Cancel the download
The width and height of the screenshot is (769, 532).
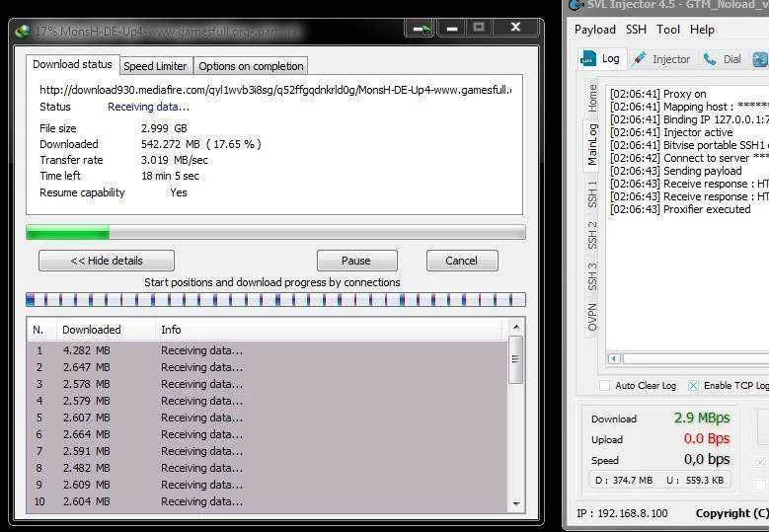tap(462, 261)
